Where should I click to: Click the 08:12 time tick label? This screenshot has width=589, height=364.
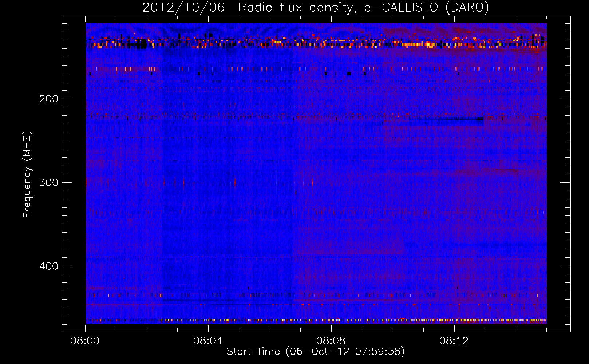(x=454, y=341)
